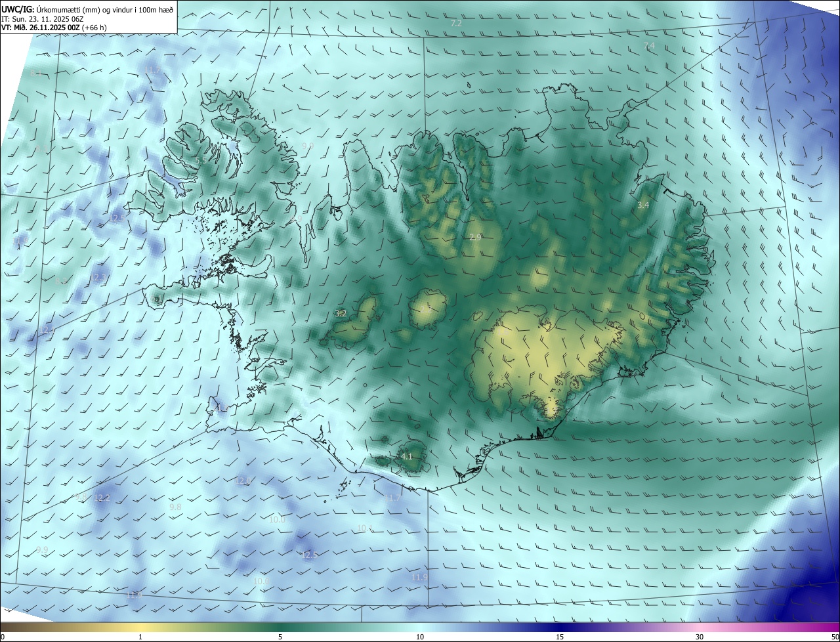Click the 3.4 value in east Iceland
Viewport: 840px width, 642px height.
pos(644,205)
